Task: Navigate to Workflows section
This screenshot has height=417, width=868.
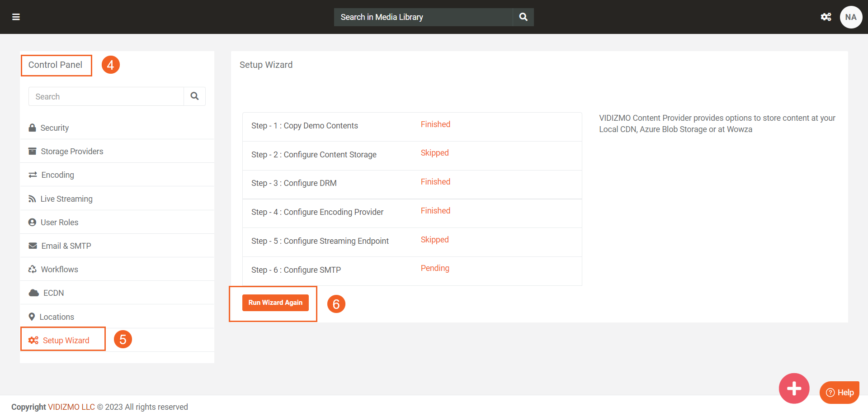Action: [59, 270]
